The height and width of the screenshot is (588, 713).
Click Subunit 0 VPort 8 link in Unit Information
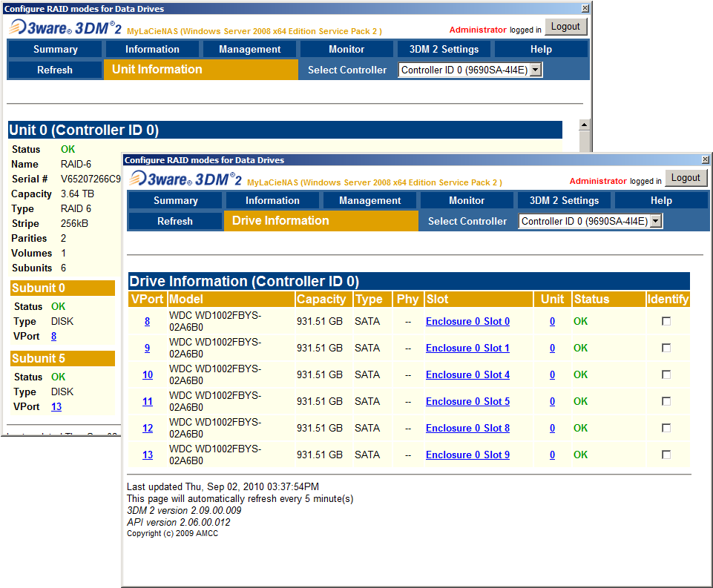click(53, 336)
